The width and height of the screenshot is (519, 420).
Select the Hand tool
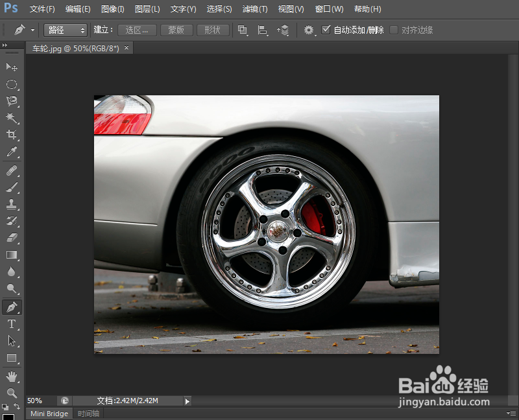click(12, 377)
